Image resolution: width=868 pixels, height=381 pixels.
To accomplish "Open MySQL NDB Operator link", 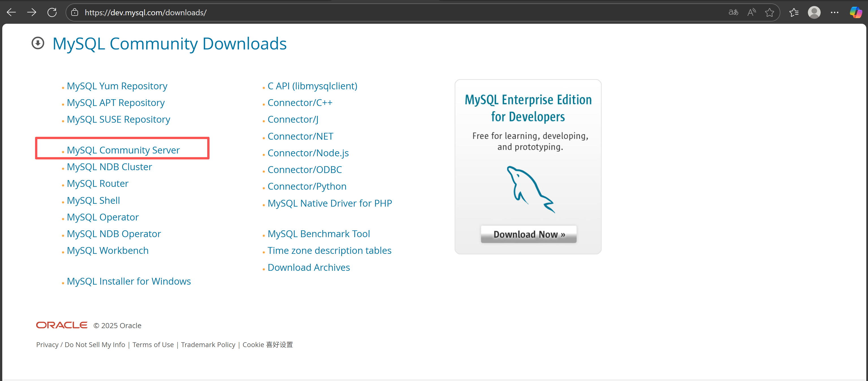I will (114, 234).
